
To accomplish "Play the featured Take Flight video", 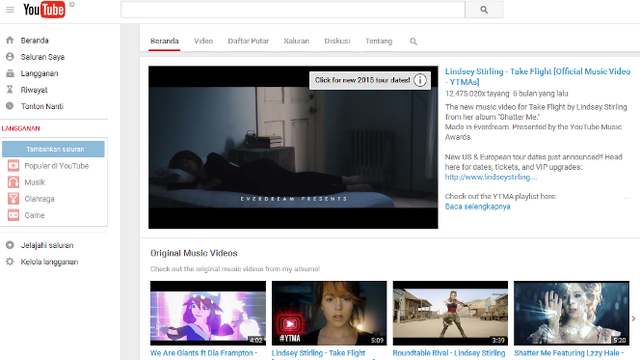I will pyautogui.click(x=293, y=147).
